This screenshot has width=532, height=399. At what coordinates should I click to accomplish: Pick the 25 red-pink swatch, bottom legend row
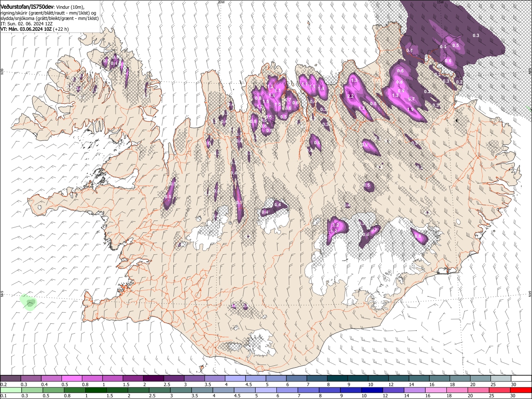click(x=500, y=390)
